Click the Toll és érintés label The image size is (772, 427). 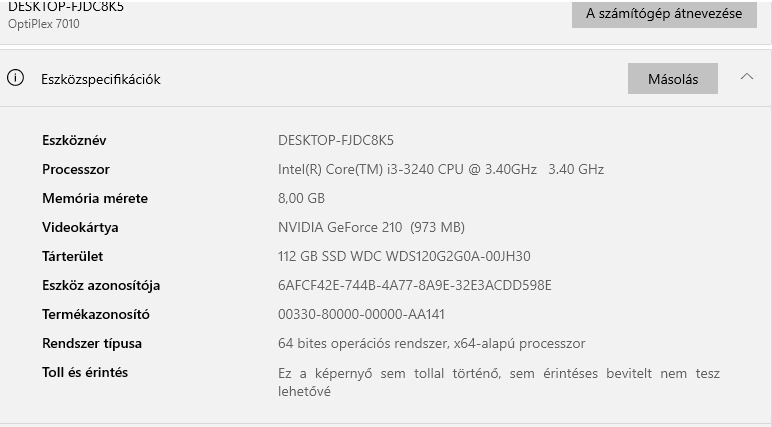[x=85, y=372]
